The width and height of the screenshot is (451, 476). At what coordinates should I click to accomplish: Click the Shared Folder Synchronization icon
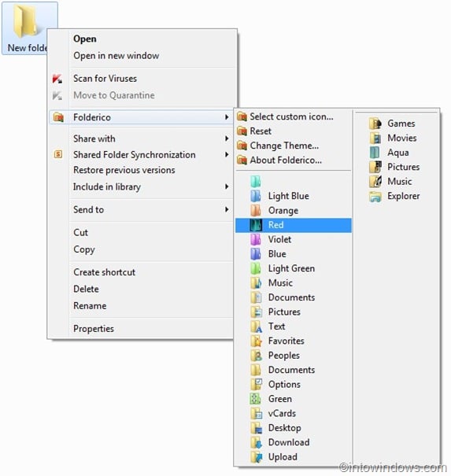58,154
